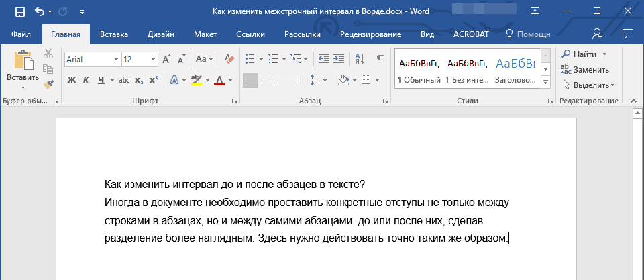Clear all formatting with the eraser icon
Screen dimensions: 644x280
(x=231, y=59)
